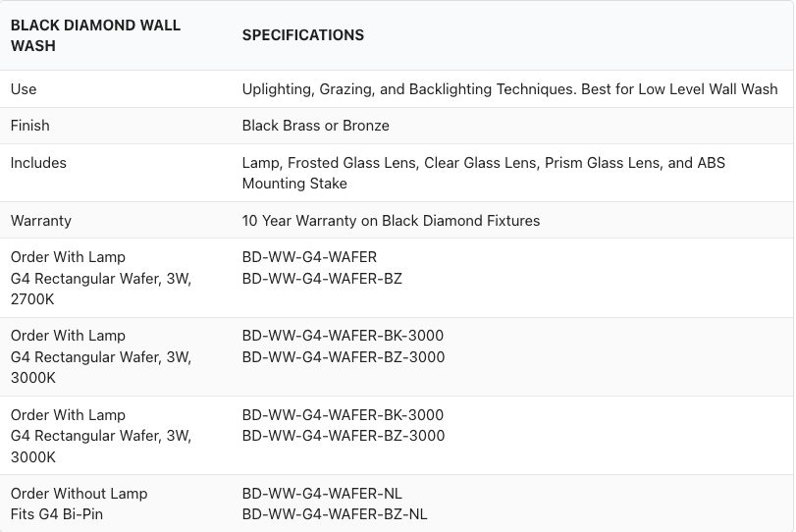Click the Warranty row label

[x=40, y=221]
